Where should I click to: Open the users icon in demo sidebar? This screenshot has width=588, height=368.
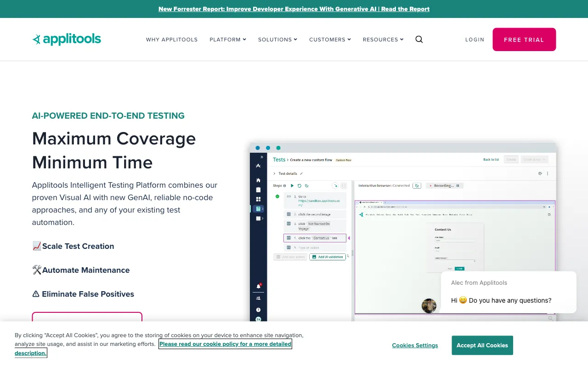point(258,298)
